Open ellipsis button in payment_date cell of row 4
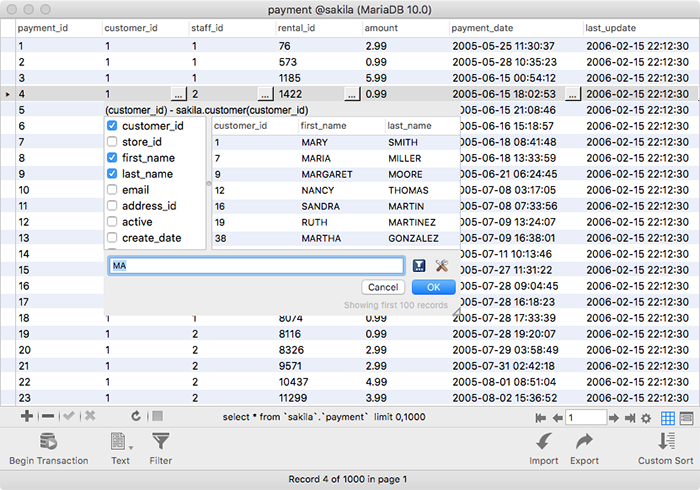Screen dimensions: 700x490 tap(572, 94)
